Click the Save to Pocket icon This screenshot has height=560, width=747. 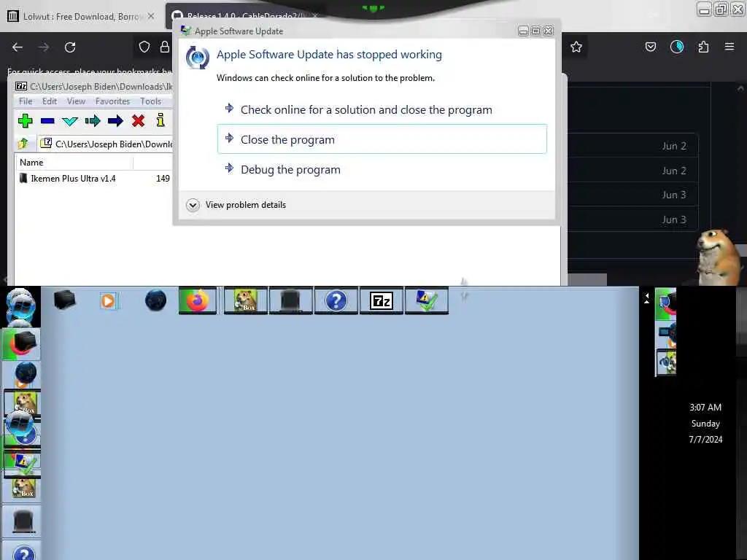pyautogui.click(x=650, y=47)
